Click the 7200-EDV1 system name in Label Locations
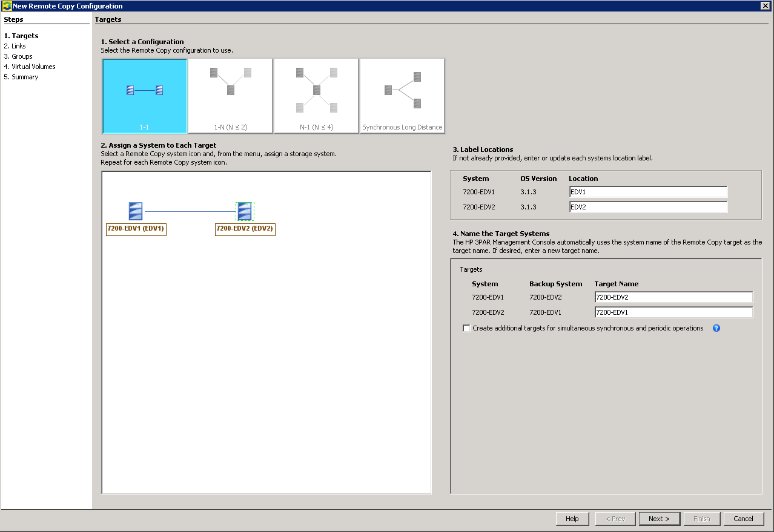 (x=478, y=192)
